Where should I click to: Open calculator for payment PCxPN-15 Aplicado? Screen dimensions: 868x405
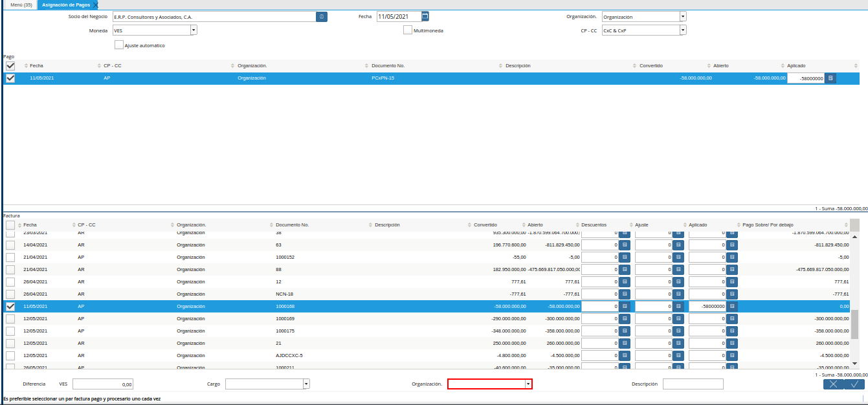tap(830, 78)
